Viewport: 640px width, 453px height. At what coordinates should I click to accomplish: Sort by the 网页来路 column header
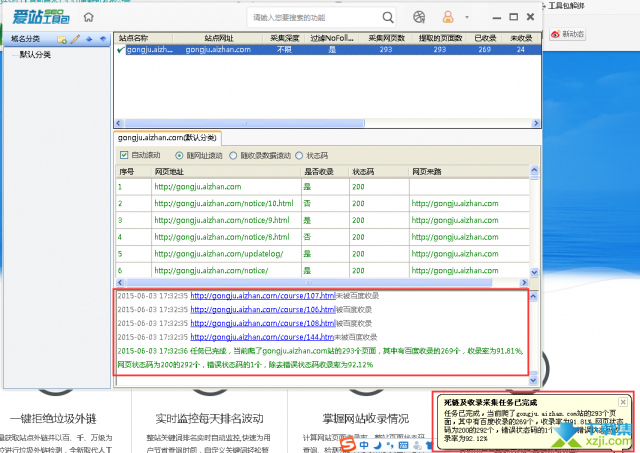[469, 172]
